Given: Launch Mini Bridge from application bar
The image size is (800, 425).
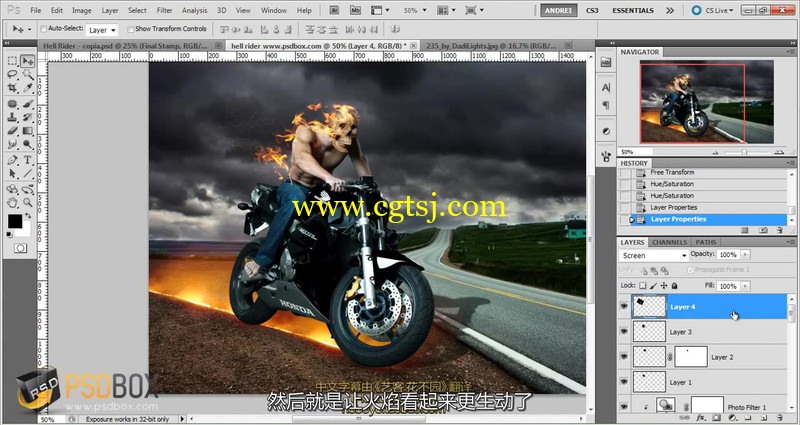Looking at the screenshot, I should pos(355,10).
